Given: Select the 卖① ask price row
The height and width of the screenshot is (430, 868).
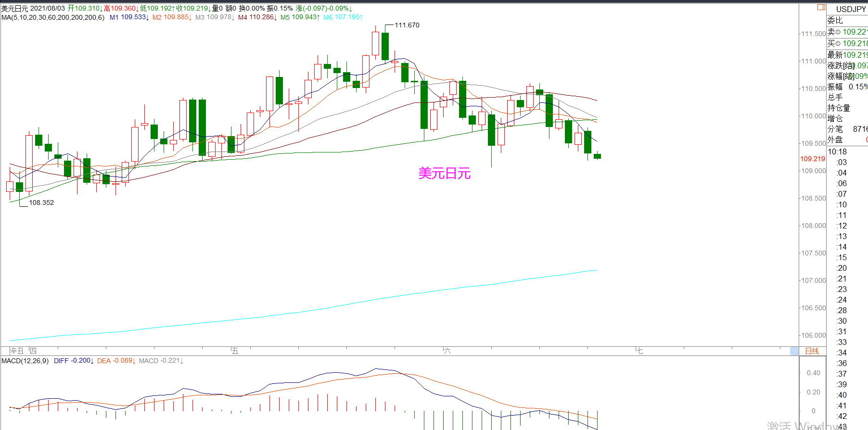Looking at the screenshot, I should tap(847, 32).
